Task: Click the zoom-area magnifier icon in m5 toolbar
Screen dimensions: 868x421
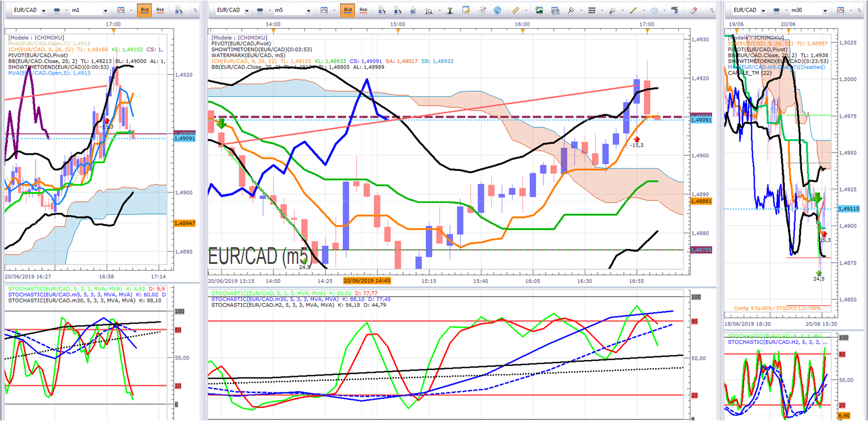Action: coord(429,10)
